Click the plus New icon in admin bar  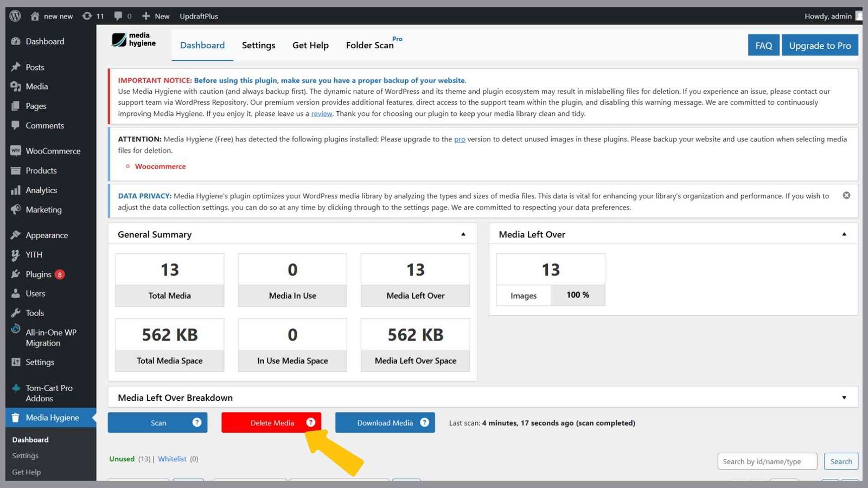[x=146, y=16]
